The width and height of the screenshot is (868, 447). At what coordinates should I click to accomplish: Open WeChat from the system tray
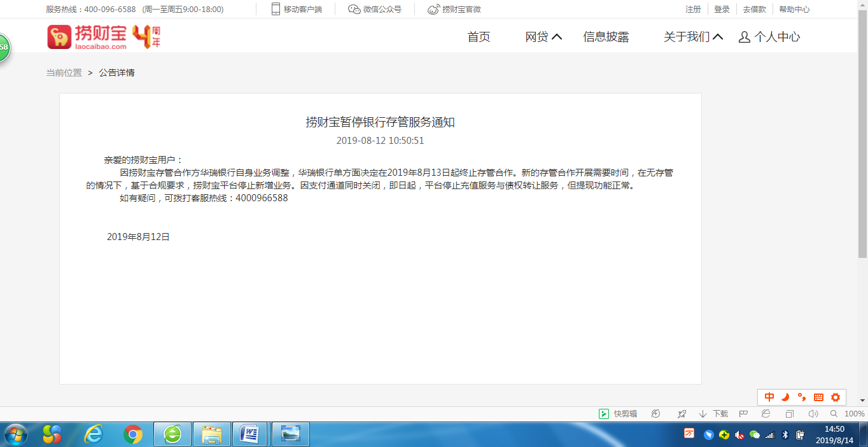click(x=755, y=434)
